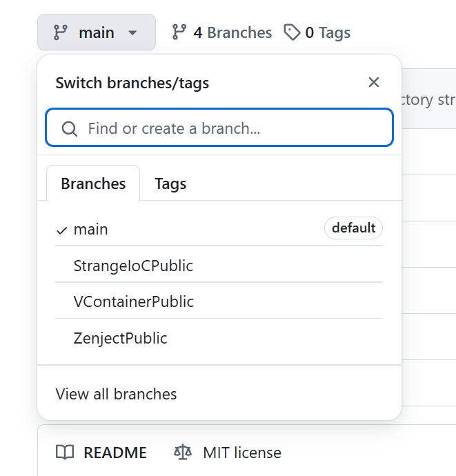This screenshot has width=456, height=476.
Task: Switch to the StrangeIoCPublic branch
Action: pyautogui.click(x=219, y=265)
